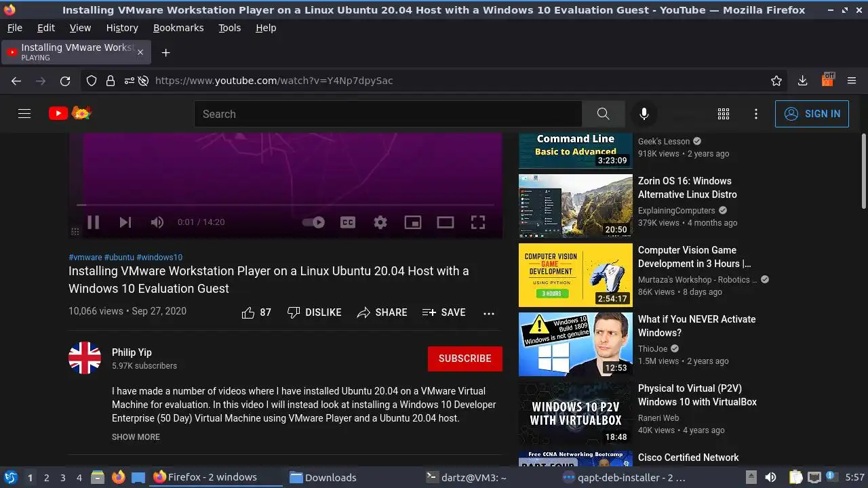
Task: Open the History menu
Action: 122,28
